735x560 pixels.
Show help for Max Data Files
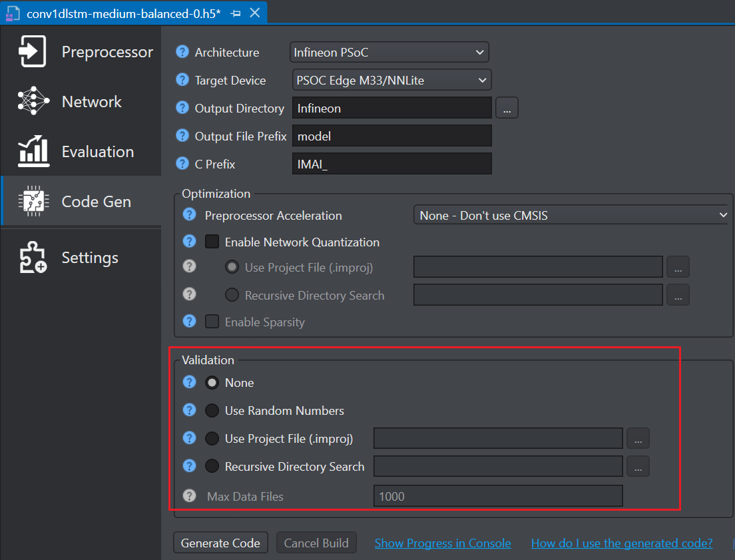[x=189, y=496]
